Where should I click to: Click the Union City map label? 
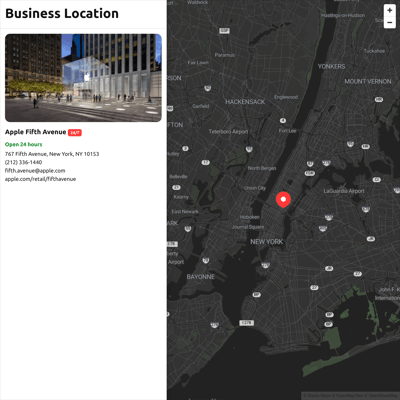255,188
